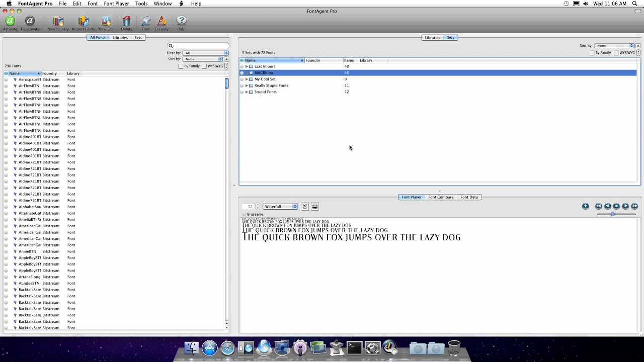Expand the Last Import set
Image resolution: width=644 pixels, height=362 pixels.
click(x=247, y=66)
